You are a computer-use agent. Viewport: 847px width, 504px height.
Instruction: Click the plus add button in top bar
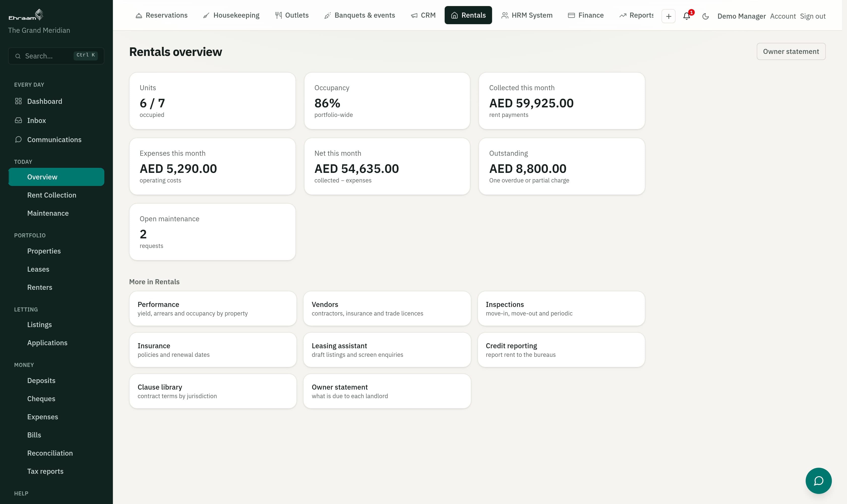668,16
